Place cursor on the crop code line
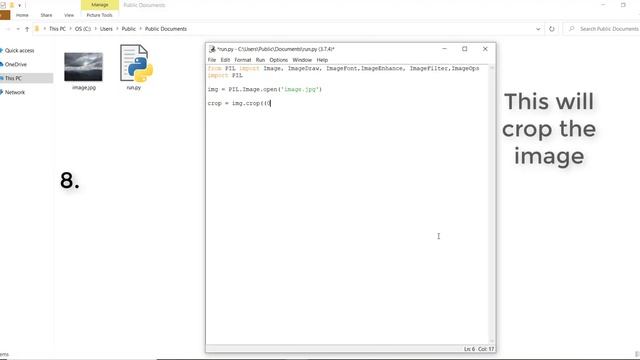640x360 pixels. click(239, 103)
